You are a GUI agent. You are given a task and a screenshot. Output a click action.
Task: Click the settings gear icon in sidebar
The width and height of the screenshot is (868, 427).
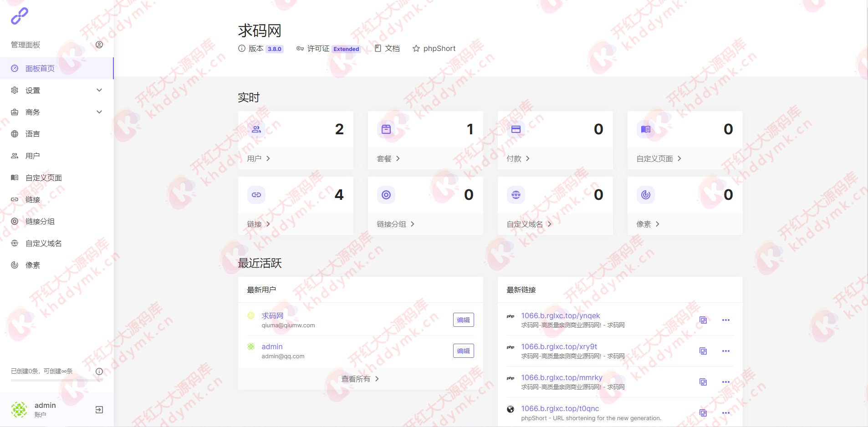[15, 90]
